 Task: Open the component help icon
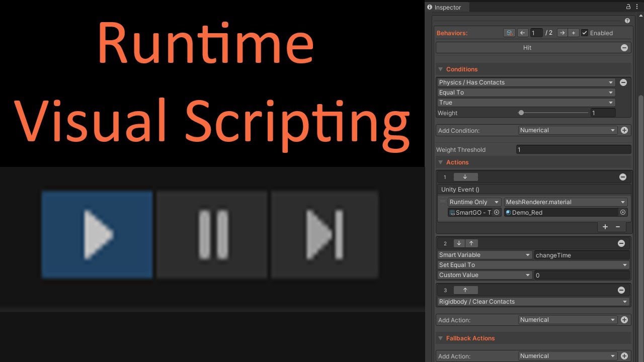(x=627, y=21)
